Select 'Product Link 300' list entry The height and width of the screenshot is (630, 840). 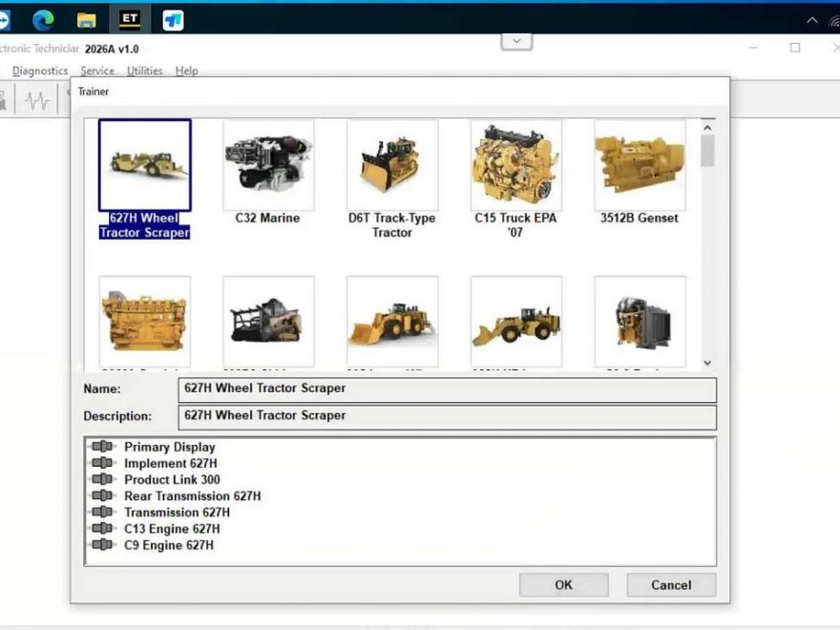click(172, 479)
